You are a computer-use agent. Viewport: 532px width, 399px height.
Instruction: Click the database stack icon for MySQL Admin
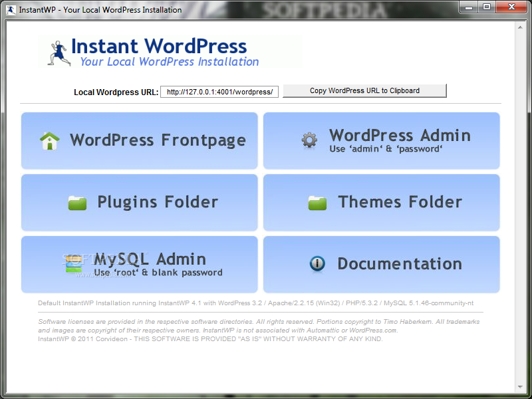point(74,264)
